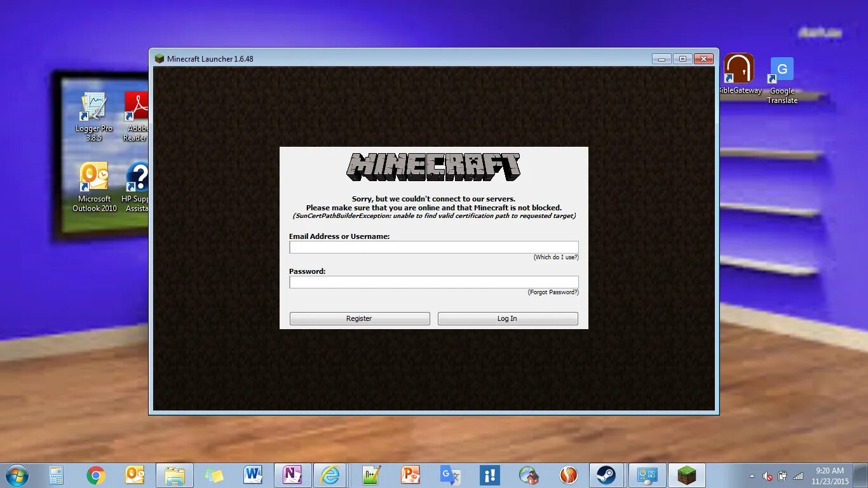Click the 'SunCertPathBuilderException' error message text

(434, 216)
